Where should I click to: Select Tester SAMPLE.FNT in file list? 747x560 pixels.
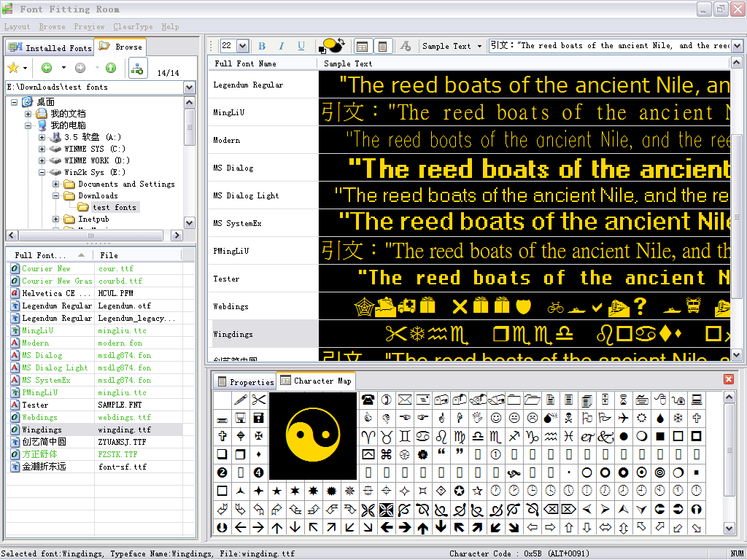96,405
